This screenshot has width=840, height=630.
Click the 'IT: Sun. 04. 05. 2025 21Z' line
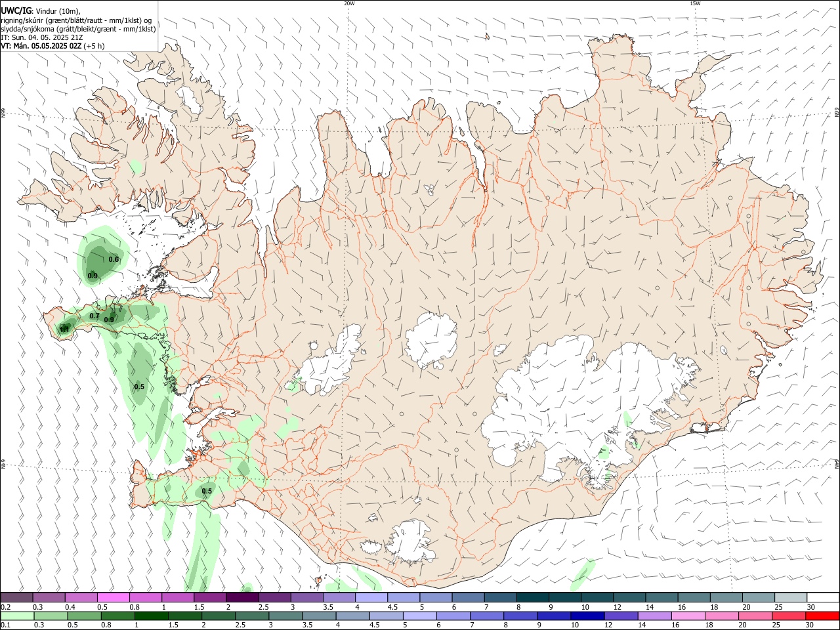pyautogui.click(x=42, y=37)
